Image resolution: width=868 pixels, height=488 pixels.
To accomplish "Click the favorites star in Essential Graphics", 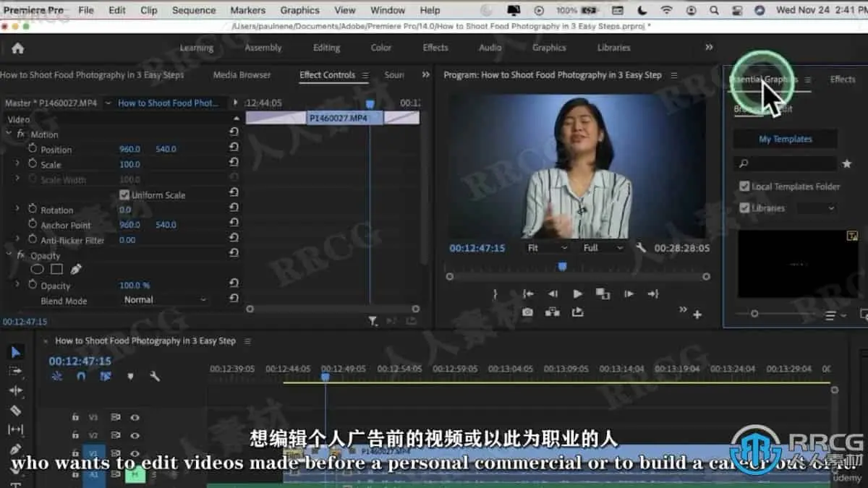I will [847, 164].
